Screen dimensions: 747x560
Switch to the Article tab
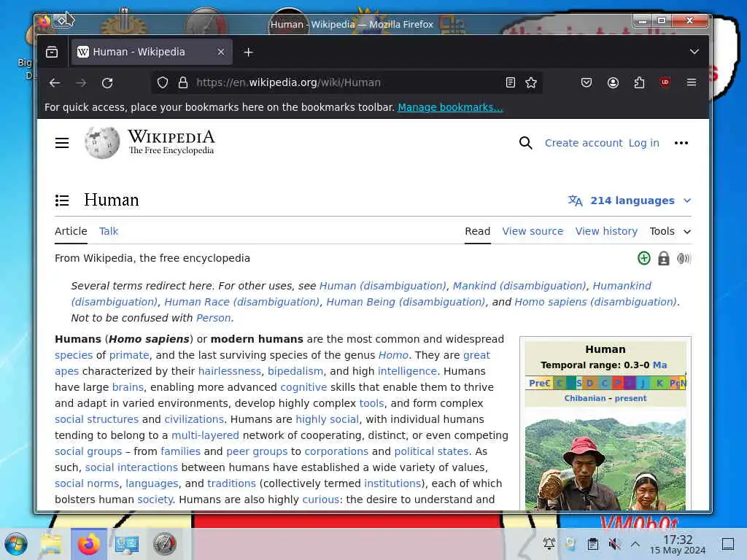coord(71,231)
